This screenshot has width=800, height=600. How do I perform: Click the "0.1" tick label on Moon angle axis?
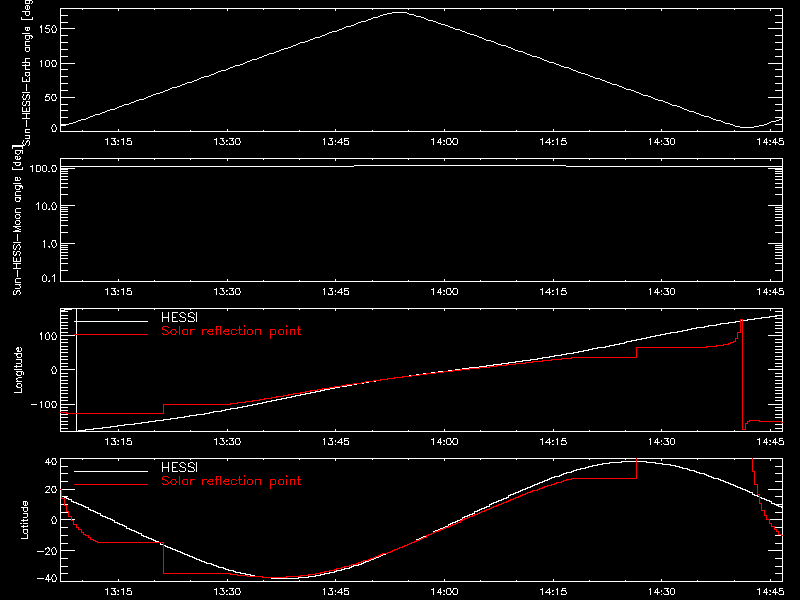click(x=49, y=278)
